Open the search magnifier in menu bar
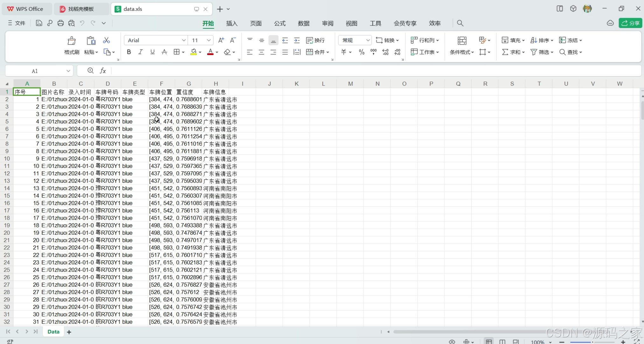 click(460, 23)
